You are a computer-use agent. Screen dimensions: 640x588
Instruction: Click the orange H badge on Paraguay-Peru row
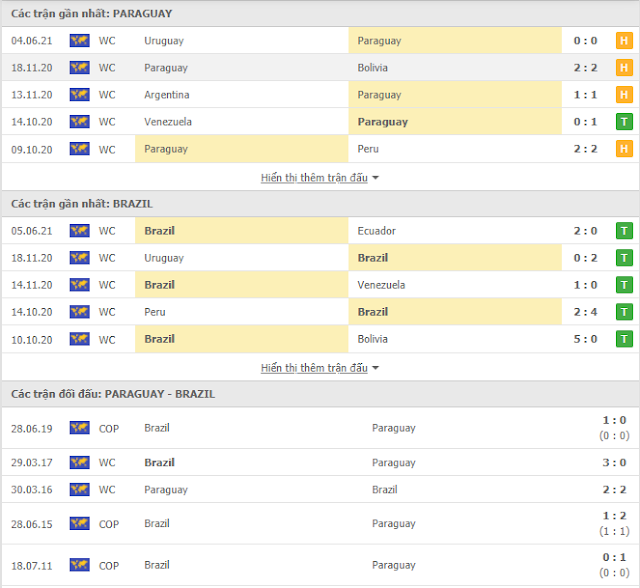coord(624,149)
